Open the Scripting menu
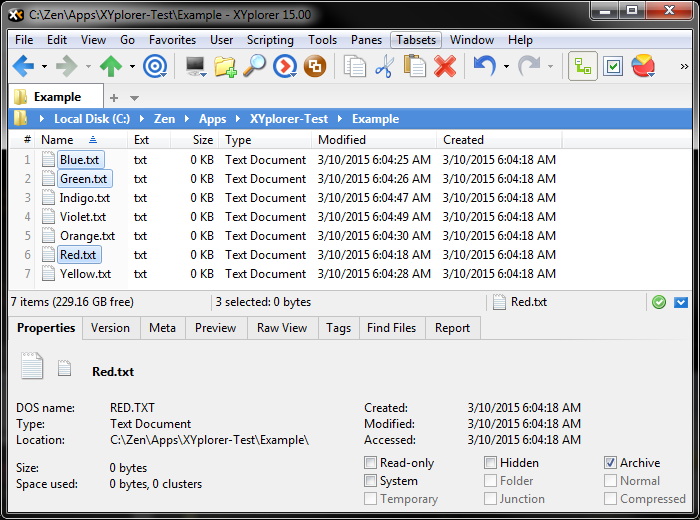 (270, 40)
